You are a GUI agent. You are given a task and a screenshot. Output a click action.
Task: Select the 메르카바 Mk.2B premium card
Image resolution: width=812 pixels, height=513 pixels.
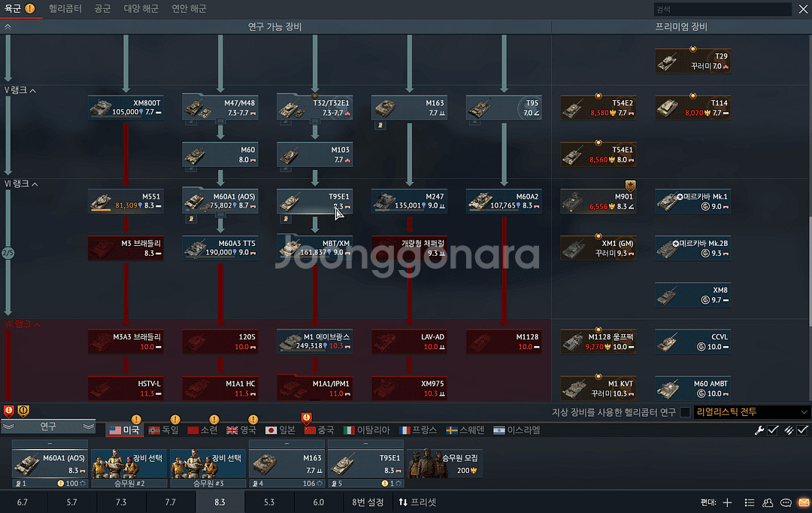tap(693, 247)
